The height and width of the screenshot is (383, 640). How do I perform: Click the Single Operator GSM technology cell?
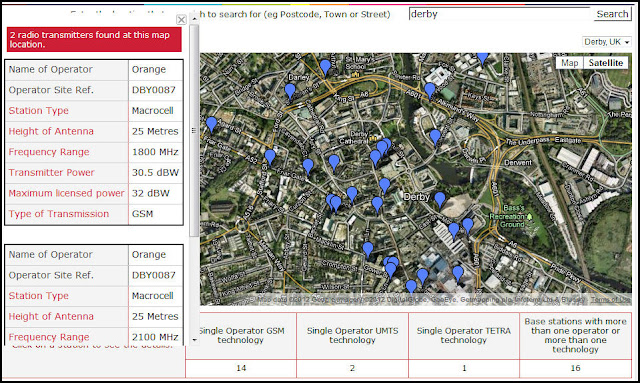[241, 335]
